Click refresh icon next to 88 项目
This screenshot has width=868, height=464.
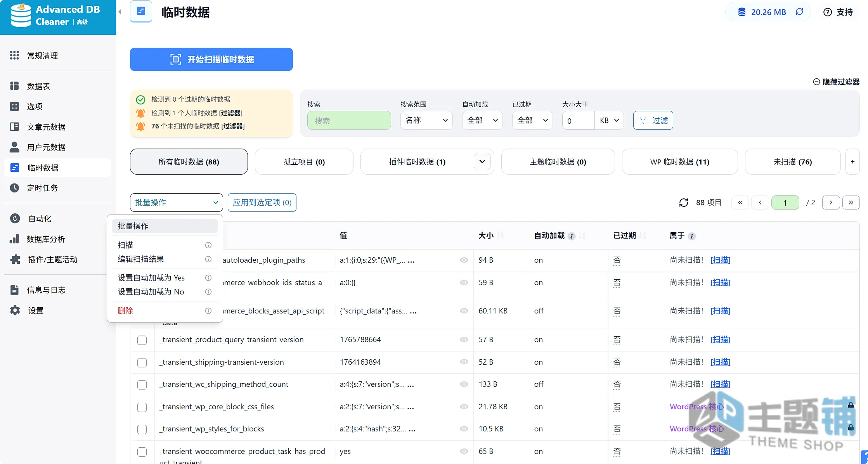pos(684,203)
